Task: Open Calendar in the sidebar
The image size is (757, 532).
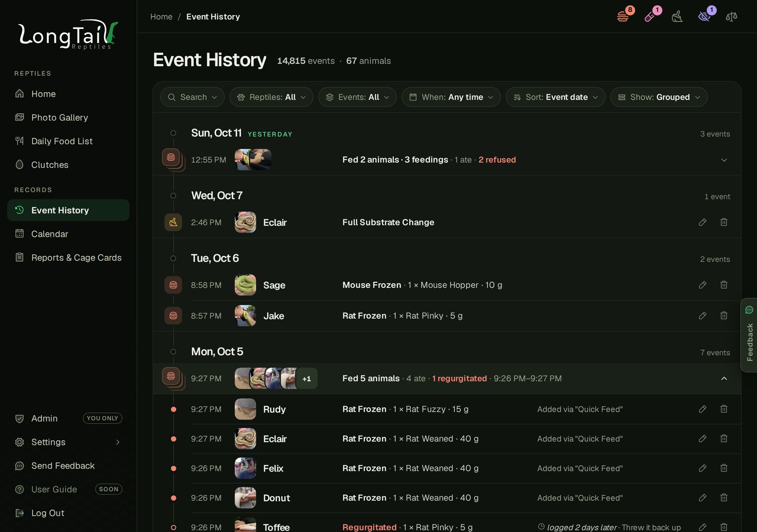Action: pos(68,234)
